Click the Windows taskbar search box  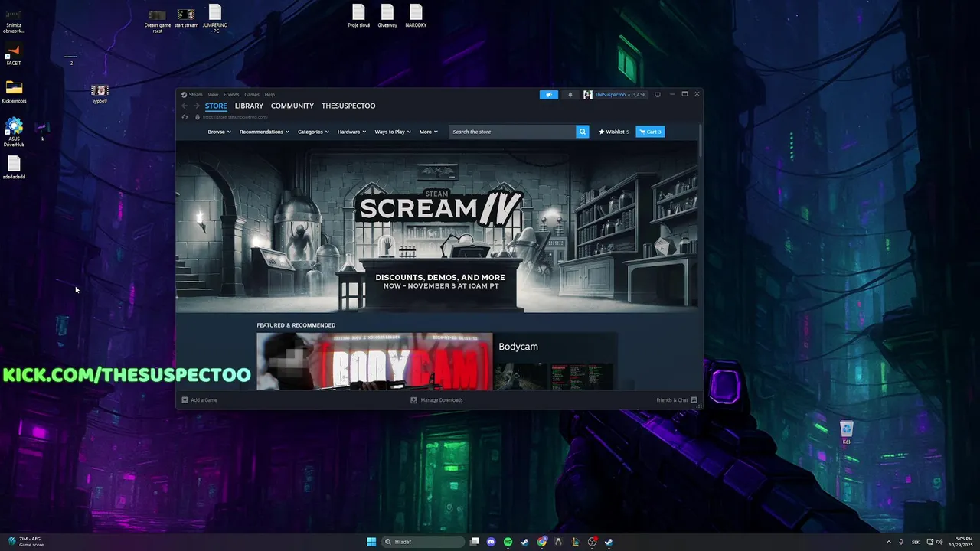pyautogui.click(x=423, y=542)
